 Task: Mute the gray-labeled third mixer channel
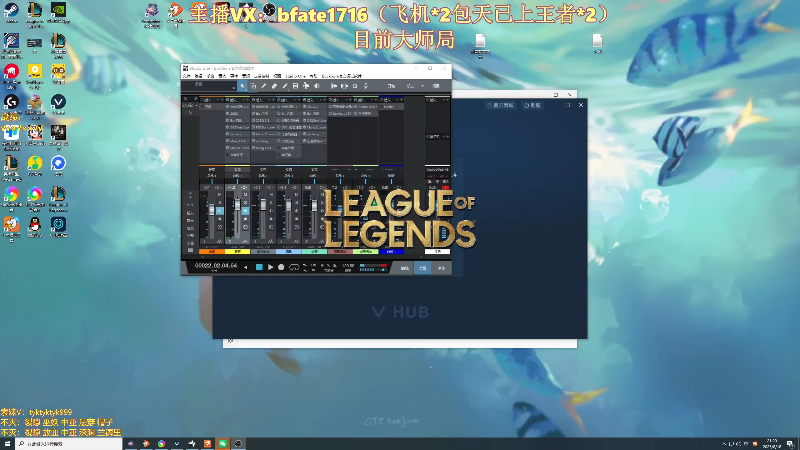(271, 194)
